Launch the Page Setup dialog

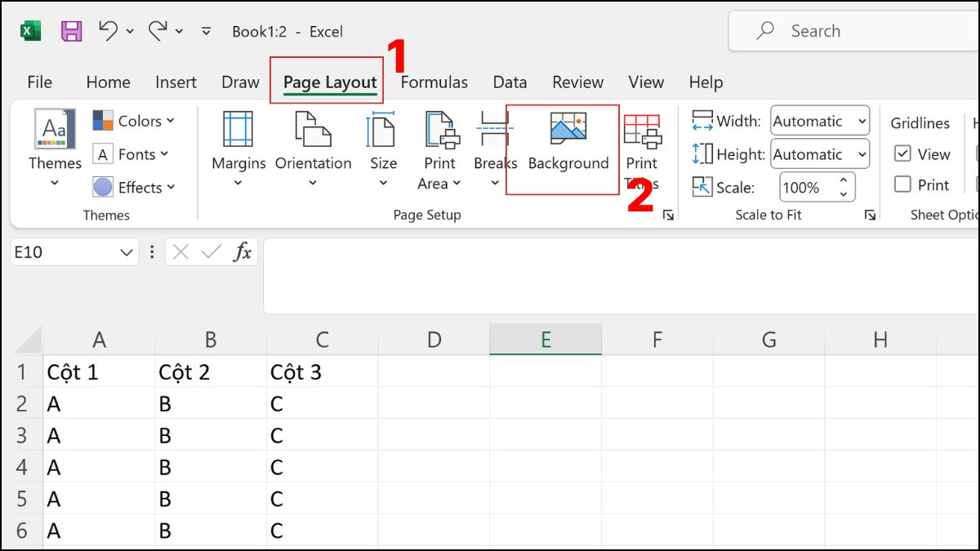tap(669, 215)
